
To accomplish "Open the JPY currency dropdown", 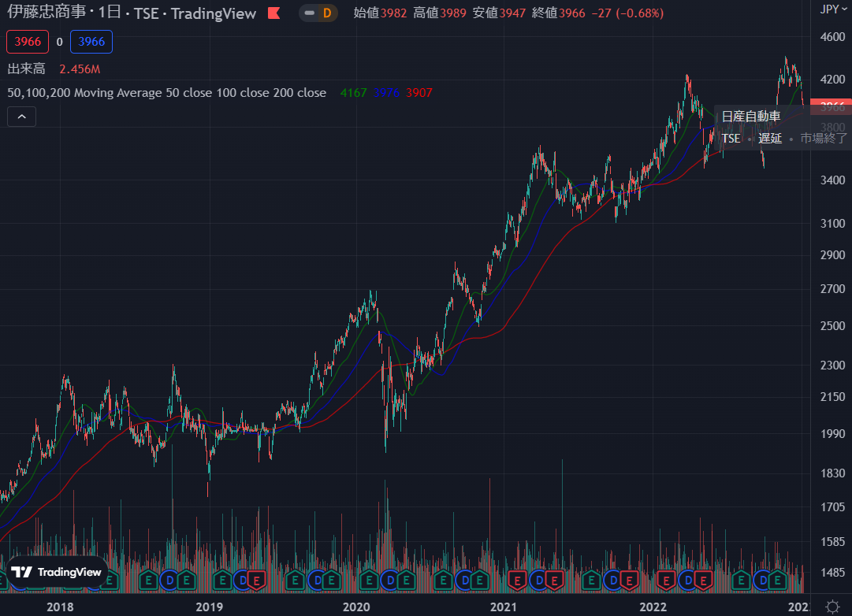I will click(x=833, y=9).
